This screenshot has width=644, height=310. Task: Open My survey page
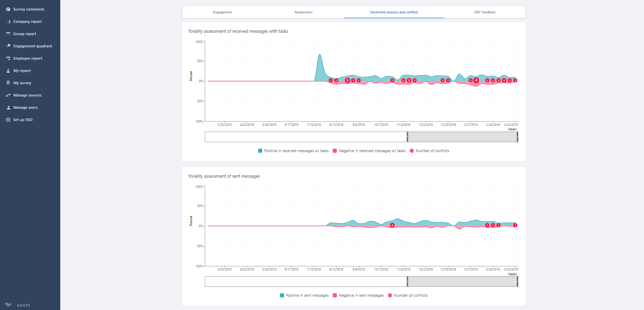(x=22, y=83)
